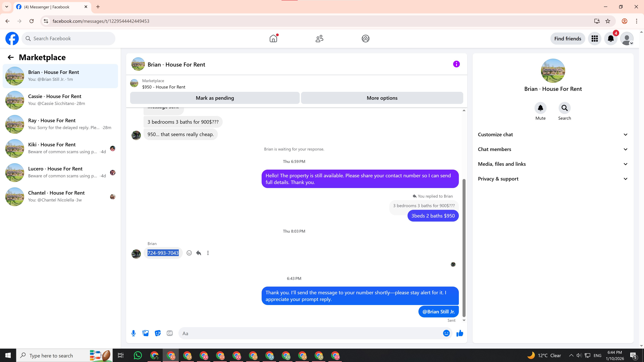
Task: Open the sticker picker icon
Action: pyautogui.click(x=157, y=333)
